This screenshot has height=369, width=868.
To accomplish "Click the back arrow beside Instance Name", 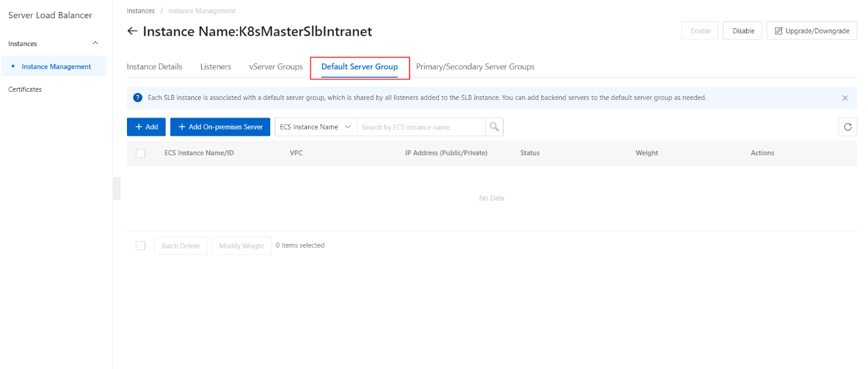I will [x=132, y=31].
